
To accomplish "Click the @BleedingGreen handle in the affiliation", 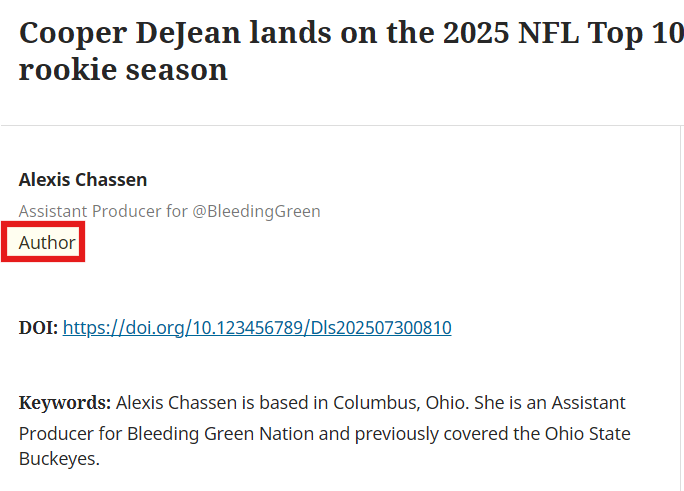I will point(256,211).
